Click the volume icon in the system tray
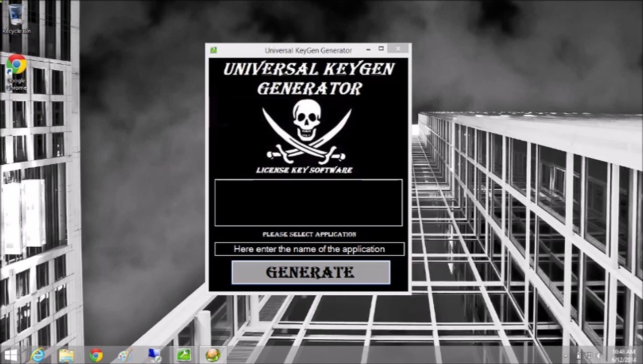 click(x=599, y=355)
